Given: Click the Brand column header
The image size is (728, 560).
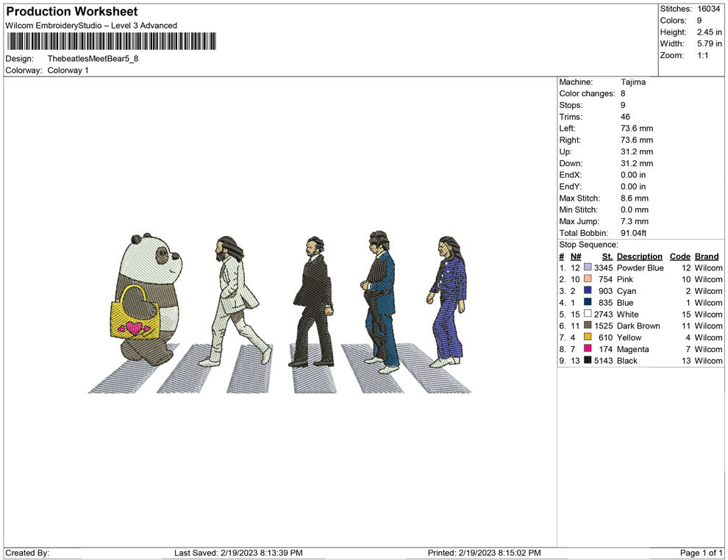Looking at the screenshot, I should (x=707, y=256).
